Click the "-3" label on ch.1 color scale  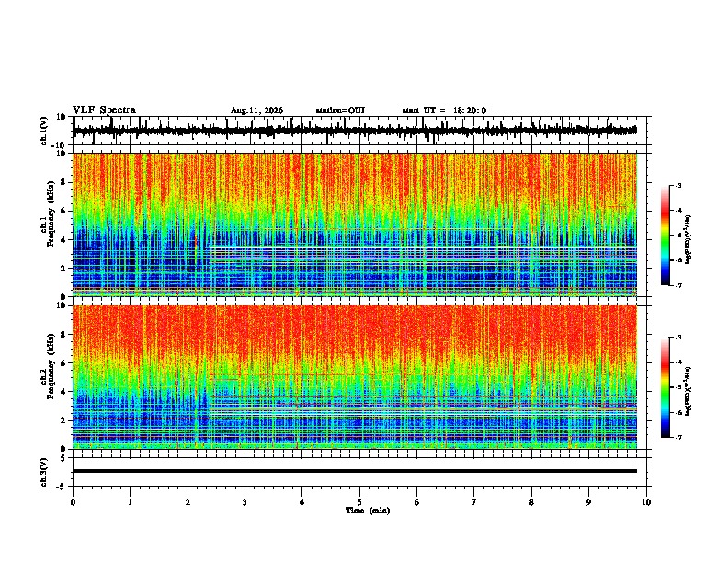click(677, 185)
